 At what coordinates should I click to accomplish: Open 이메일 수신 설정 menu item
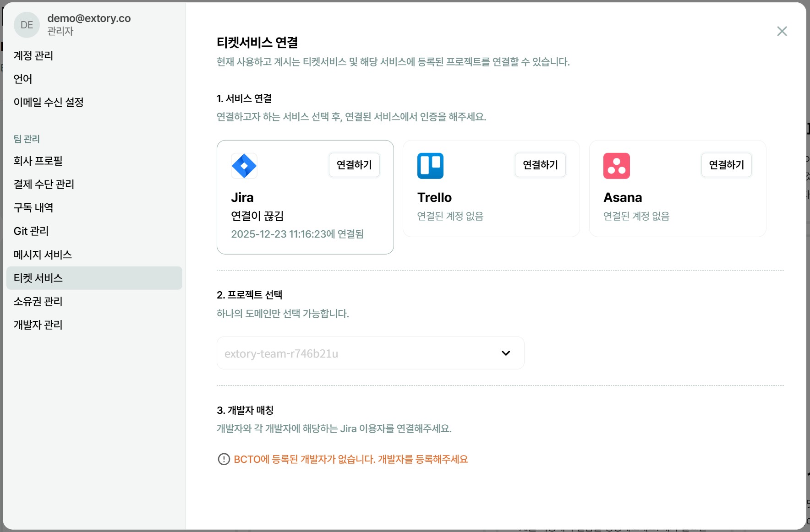[49, 102]
